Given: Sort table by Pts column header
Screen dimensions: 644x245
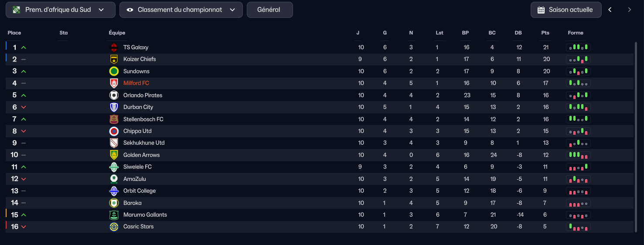Looking at the screenshot, I should click(545, 33).
